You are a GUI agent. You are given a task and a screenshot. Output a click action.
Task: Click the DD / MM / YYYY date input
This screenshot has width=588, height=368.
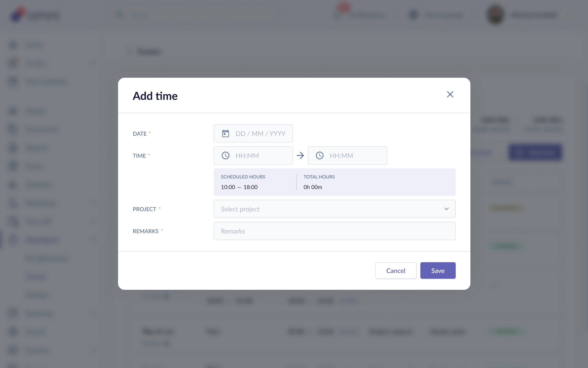(253, 133)
